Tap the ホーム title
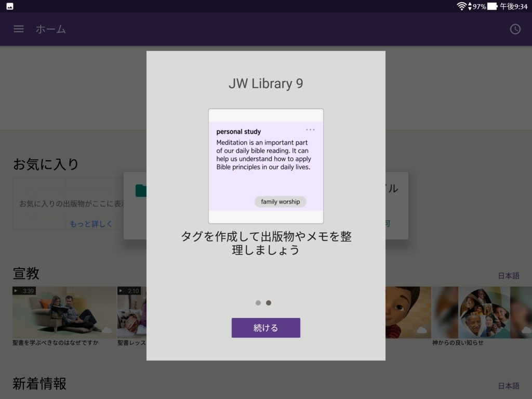 click(x=51, y=29)
